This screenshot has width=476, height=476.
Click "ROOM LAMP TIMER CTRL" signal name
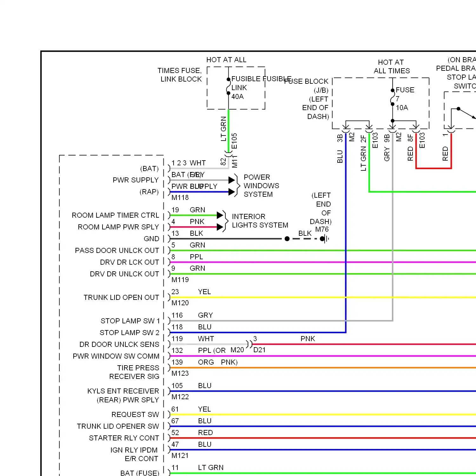click(x=116, y=215)
